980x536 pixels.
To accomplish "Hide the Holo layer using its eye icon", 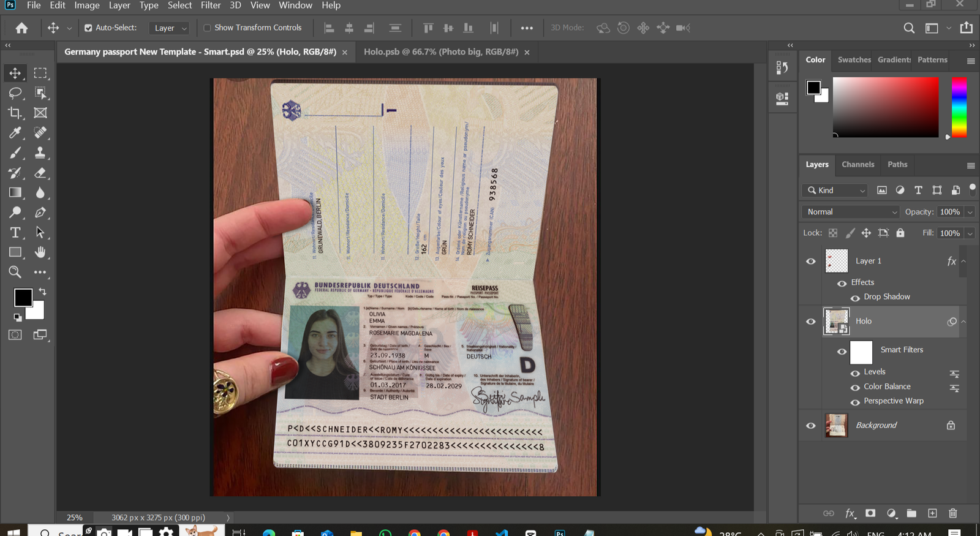I will [x=811, y=322].
